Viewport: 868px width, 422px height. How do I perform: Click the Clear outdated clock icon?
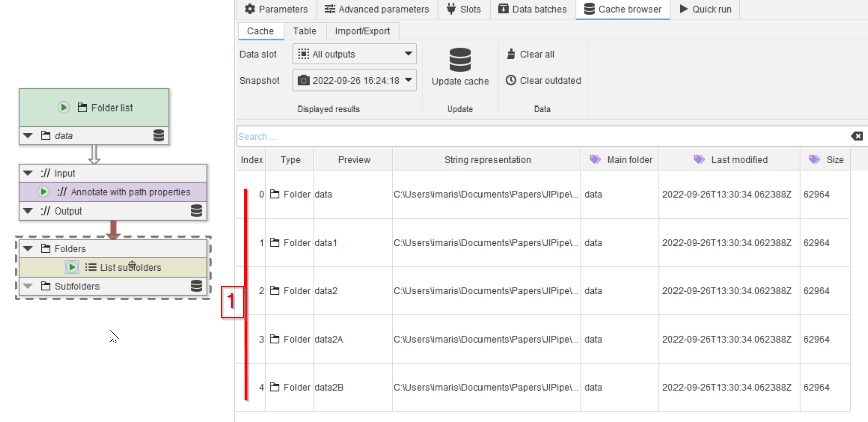pyautogui.click(x=511, y=80)
